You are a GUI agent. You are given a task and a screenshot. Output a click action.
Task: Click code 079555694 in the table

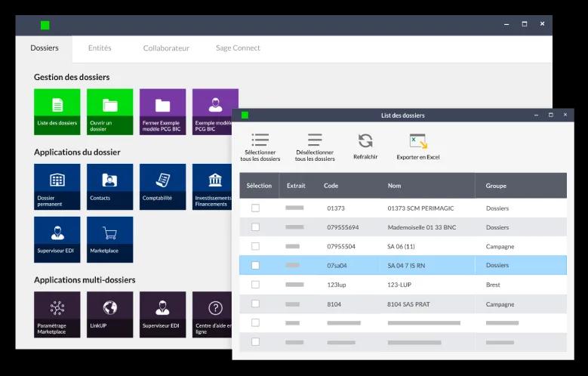(343, 227)
